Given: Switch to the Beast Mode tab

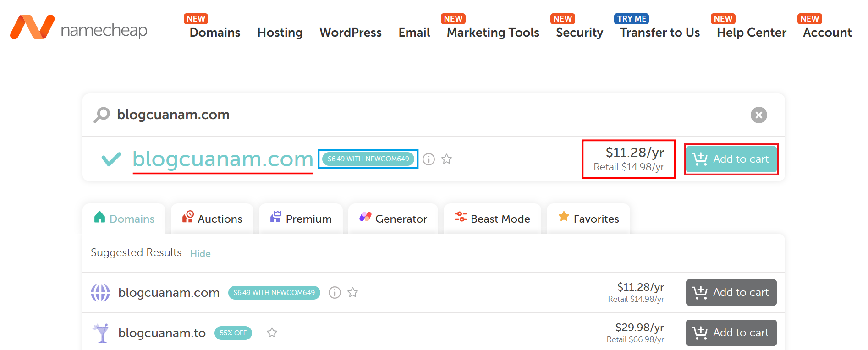Looking at the screenshot, I should click(x=492, y=219).
